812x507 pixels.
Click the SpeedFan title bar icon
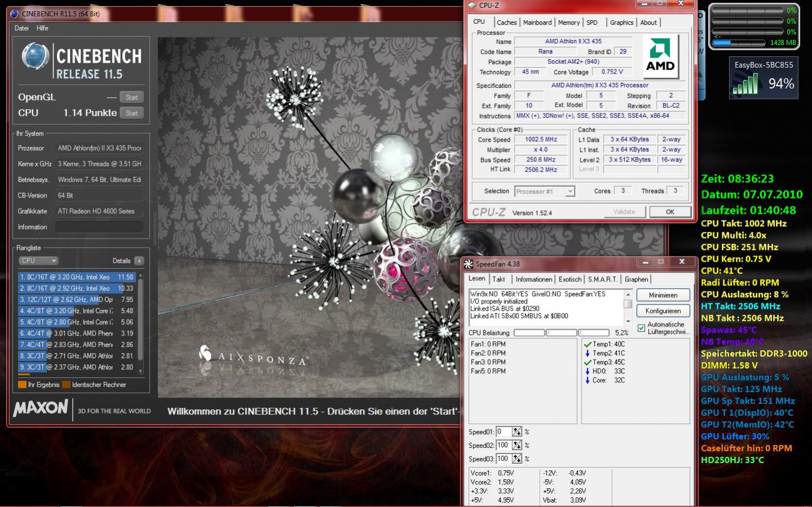(468, 264)
